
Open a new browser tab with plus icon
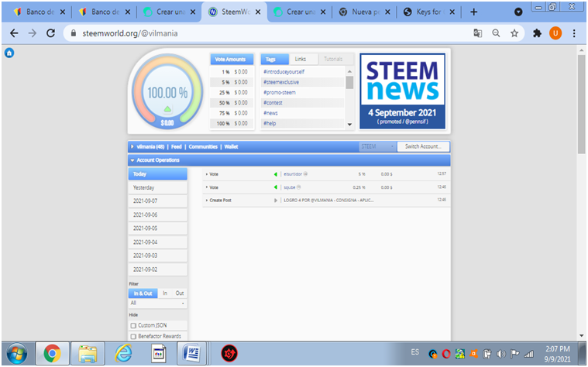(x=473, y=12)
